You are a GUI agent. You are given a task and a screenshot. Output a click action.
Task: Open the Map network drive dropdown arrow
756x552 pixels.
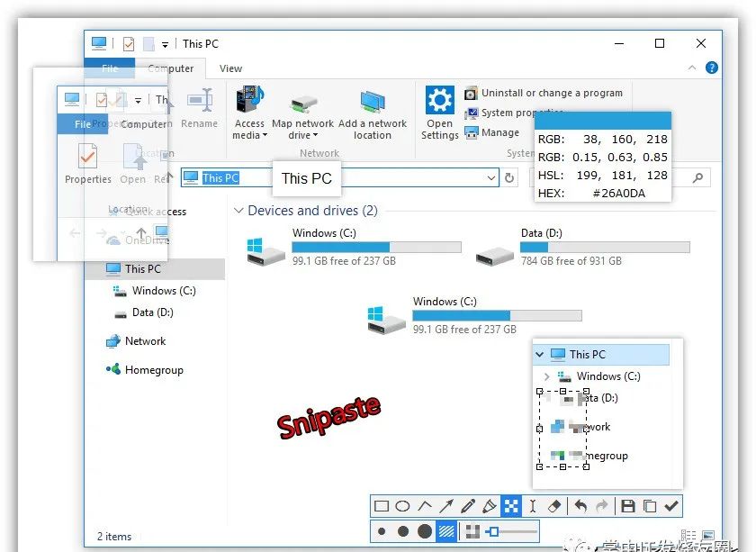tap(315, 135)
